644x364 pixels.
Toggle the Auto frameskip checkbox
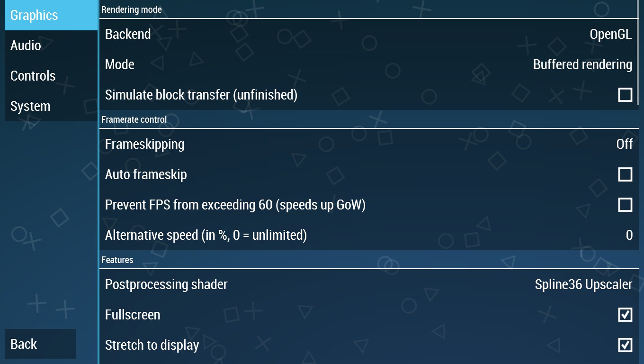tap(625, 174)
